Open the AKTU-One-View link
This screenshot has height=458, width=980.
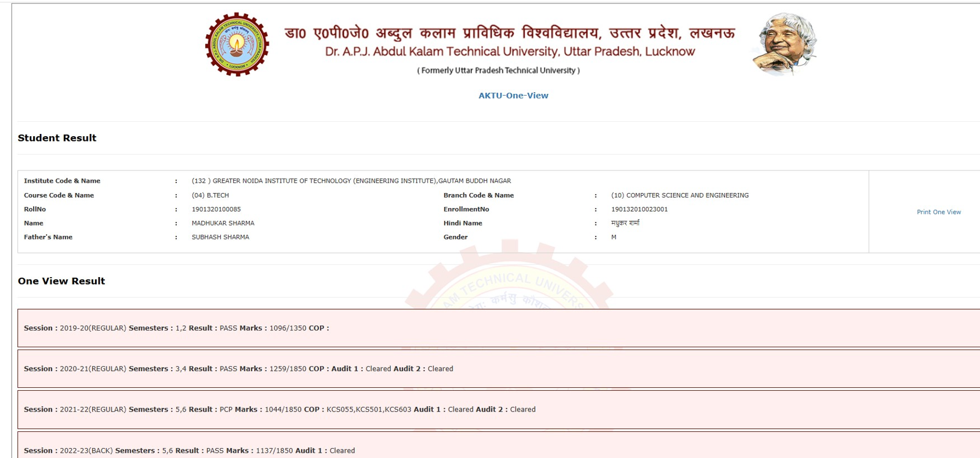(513, 96)
